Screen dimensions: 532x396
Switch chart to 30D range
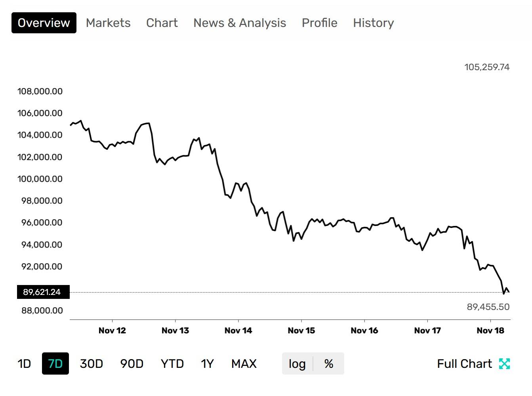click(x=92, y=363)
